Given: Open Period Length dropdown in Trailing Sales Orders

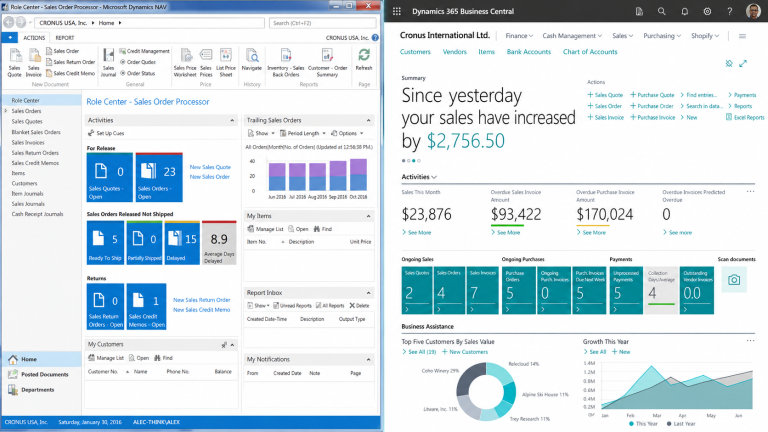Looking at the screenshot, I should (303, 133).
